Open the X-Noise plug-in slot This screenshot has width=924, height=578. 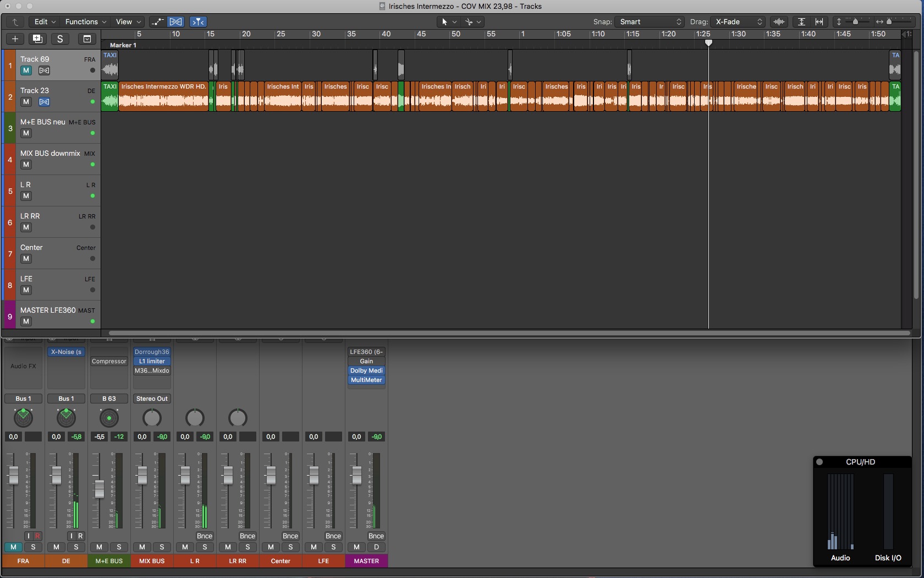[x=66, y=352]
